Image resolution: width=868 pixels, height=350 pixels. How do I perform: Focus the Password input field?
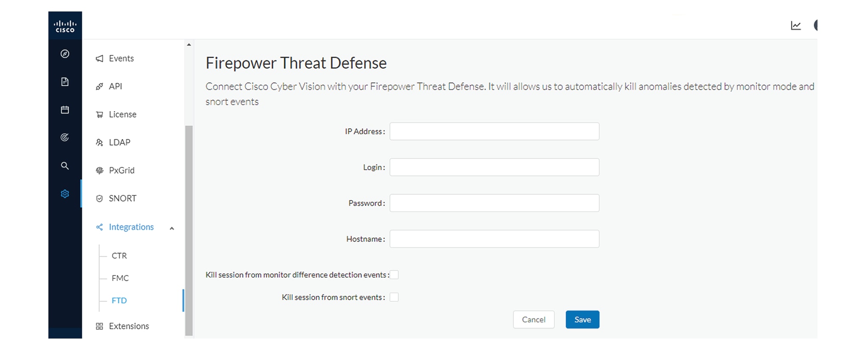tap(494, 203)
